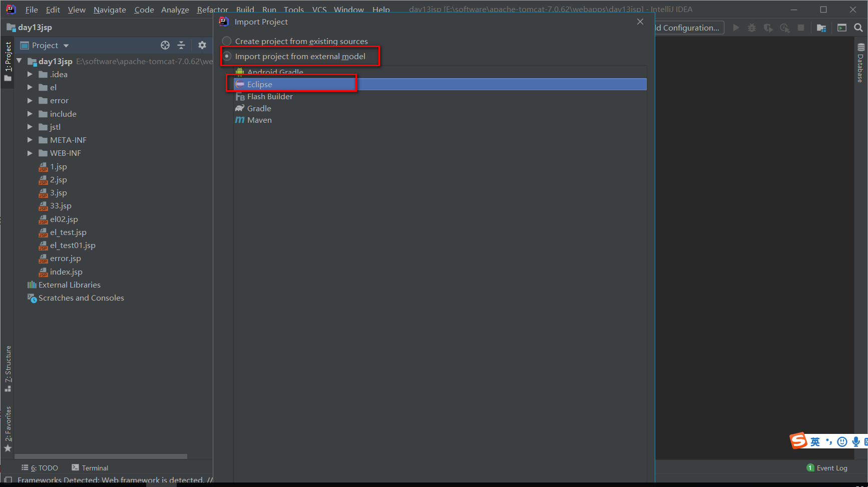The image size is (868, 487).
Task: Expand the error folder
Action: pos(30,100)
